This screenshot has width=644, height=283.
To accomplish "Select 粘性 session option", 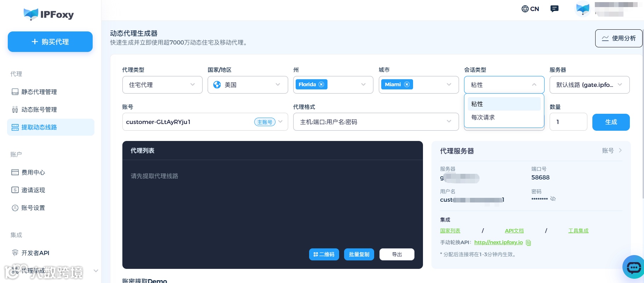I will 504,104.
